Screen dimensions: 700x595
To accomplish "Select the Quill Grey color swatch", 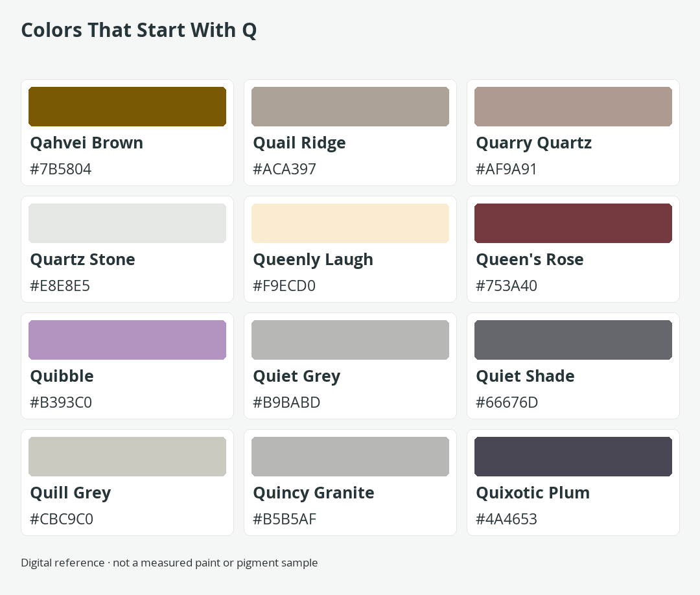I will 127,457.
